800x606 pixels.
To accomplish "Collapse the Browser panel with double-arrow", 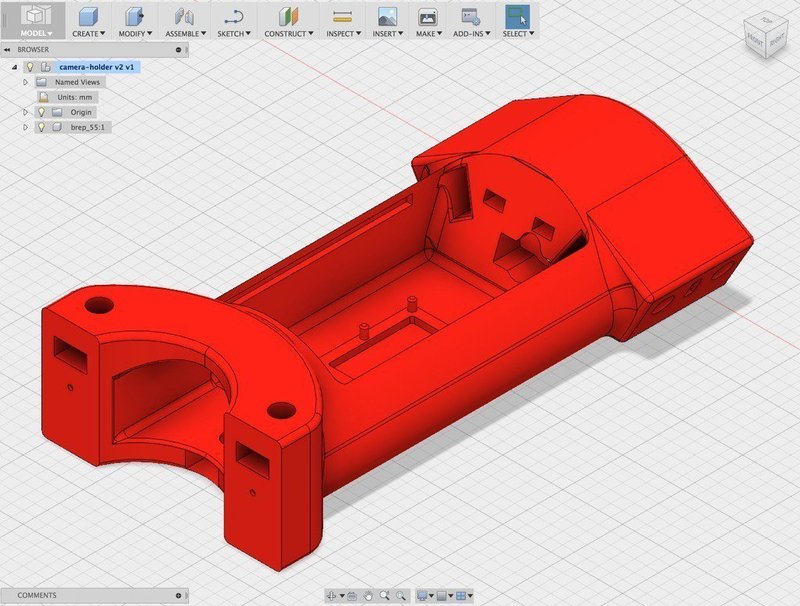I will click(x=7, y=50).
